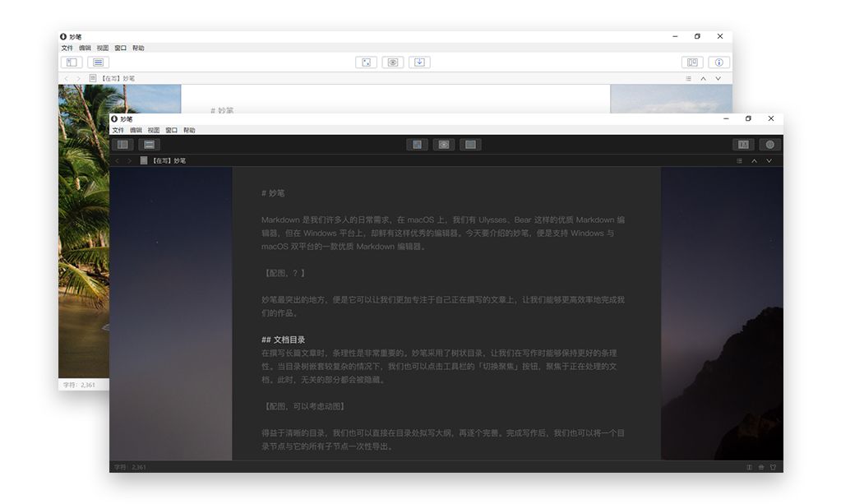Click '【配图，？】' line in dark editor
The width and height of the screenshot is (841, 504).
tap(284, 274)
